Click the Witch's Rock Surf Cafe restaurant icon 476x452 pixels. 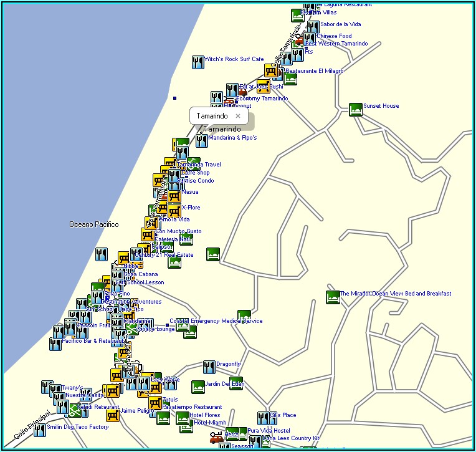[199, 61]
